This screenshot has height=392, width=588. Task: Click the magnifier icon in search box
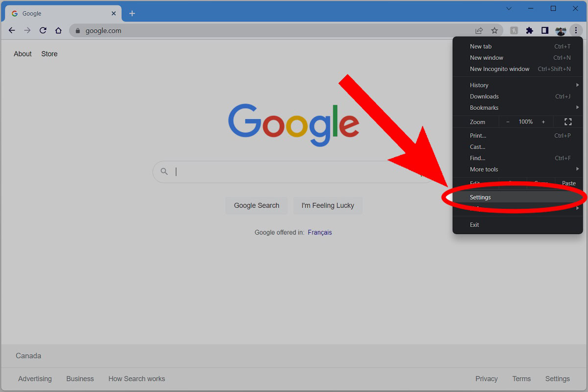tap(164, 171)
